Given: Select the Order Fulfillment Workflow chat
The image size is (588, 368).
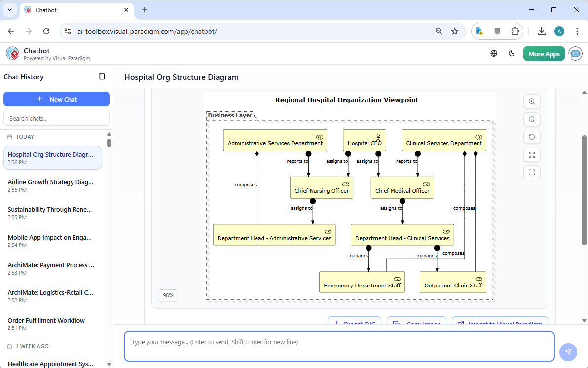Looking at the screenshot, I should 46,320.
